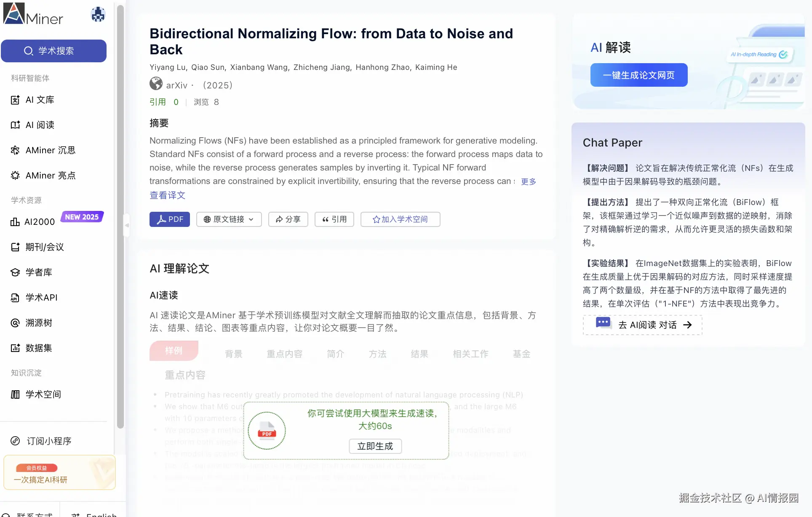
Task: Open the user avatar icon
Action: 98,15
